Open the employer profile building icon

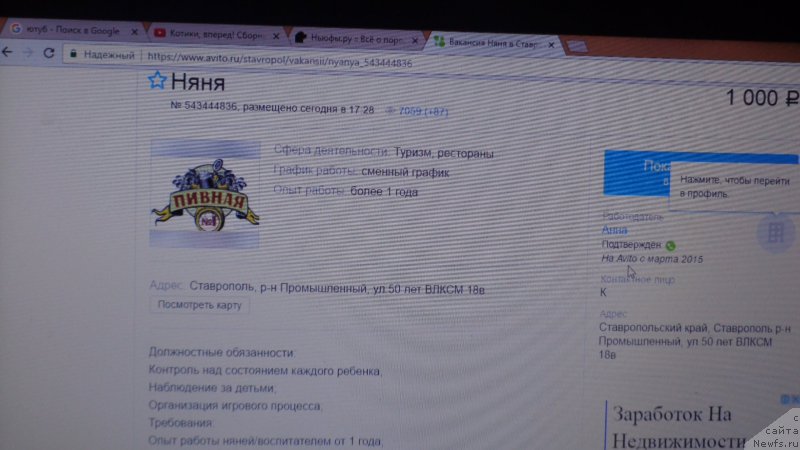pyautogui.click(x=773, y=233)
